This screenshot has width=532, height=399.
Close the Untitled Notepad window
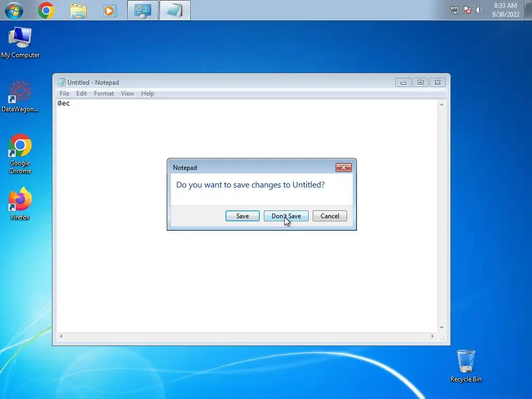(x=437, y=83)
